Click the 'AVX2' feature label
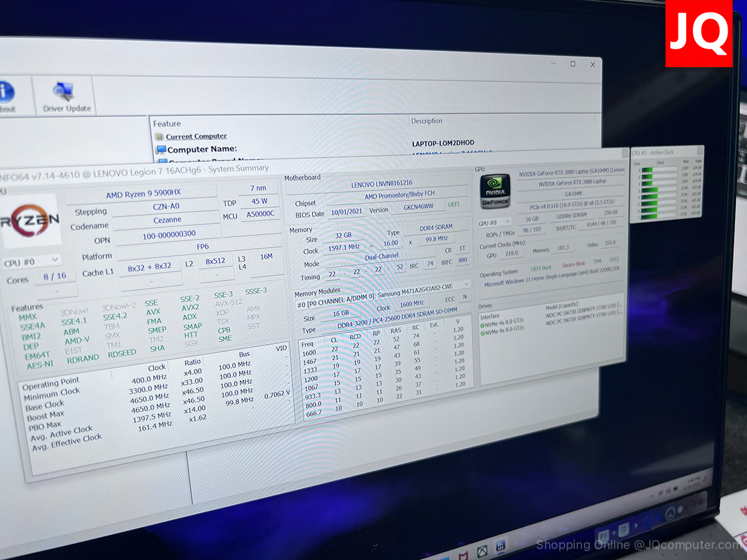 point(190,307)
